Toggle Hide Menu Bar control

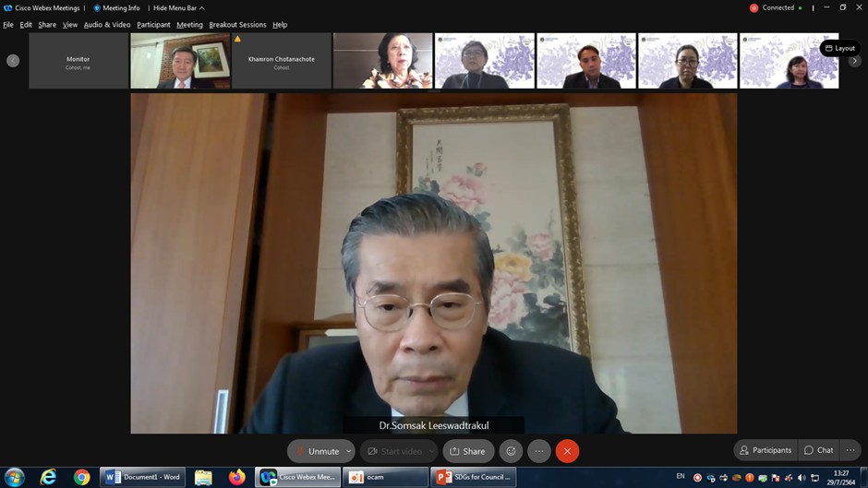coord(178,8)
